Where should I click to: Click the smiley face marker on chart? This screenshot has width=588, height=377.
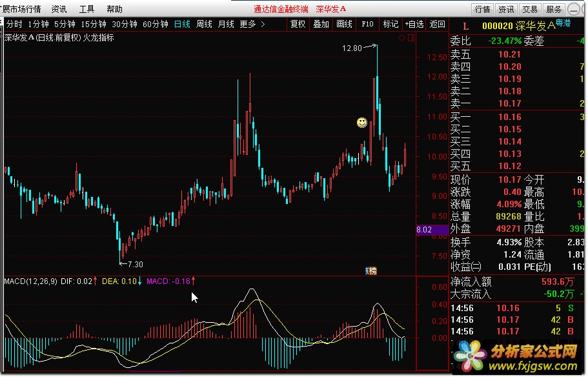click(x=362, y=123)
